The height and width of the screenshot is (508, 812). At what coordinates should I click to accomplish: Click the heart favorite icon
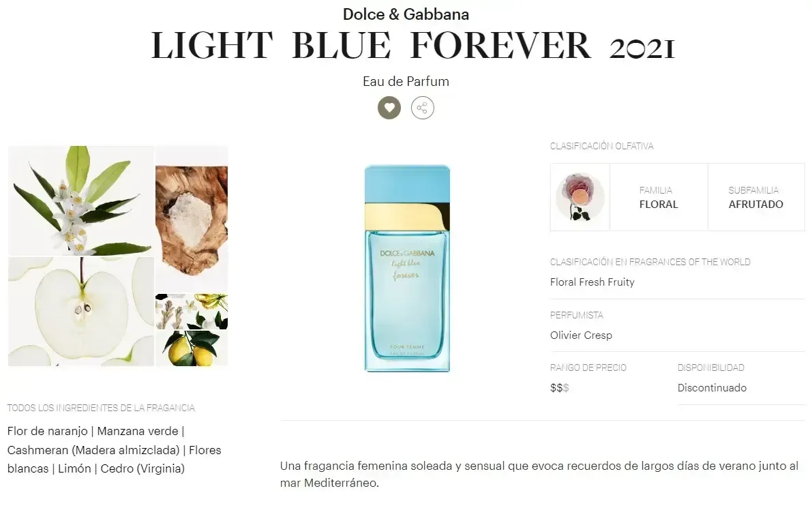click(x=389, y=108)
